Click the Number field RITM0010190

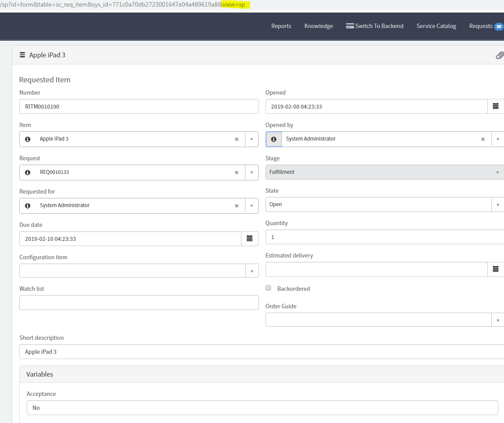(x=139, y=106)
